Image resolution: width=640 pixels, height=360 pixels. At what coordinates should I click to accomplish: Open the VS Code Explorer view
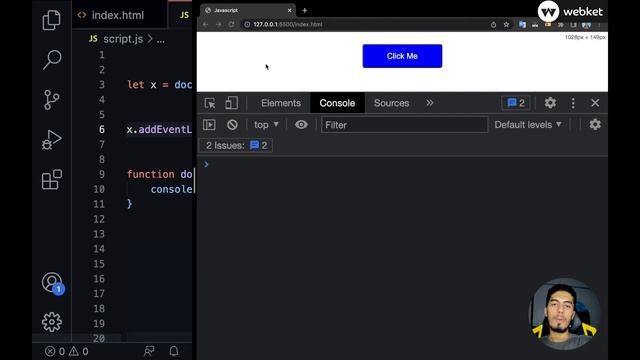point(51,20)
